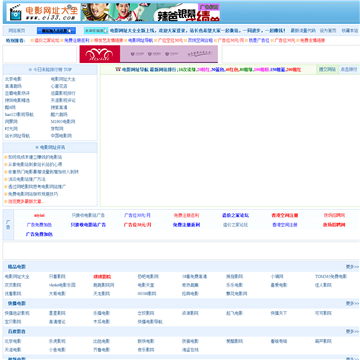Open the 提交网站 tab
This screenshot has height=360, width=360.
click(x=327, y=69)
